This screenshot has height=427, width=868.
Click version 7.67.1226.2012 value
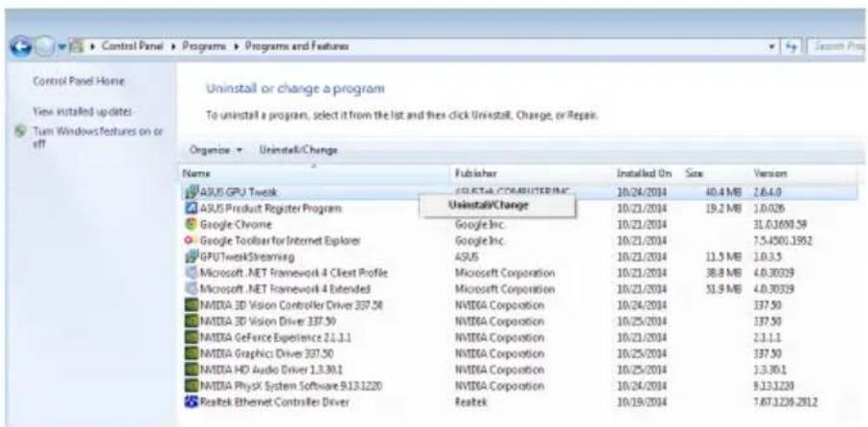785,402
